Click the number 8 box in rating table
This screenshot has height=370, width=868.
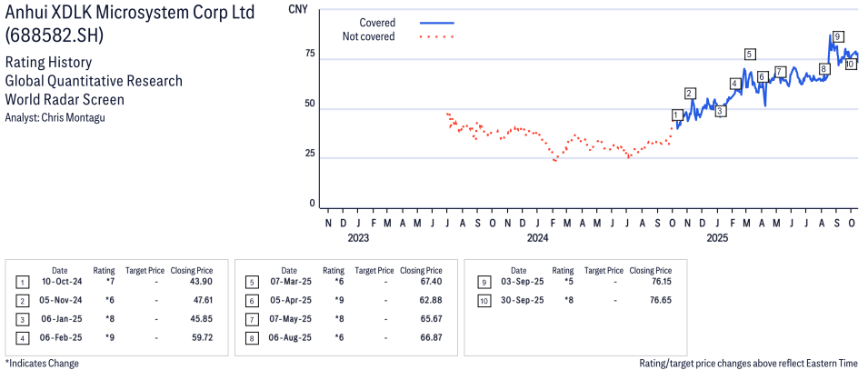(251, 338)
